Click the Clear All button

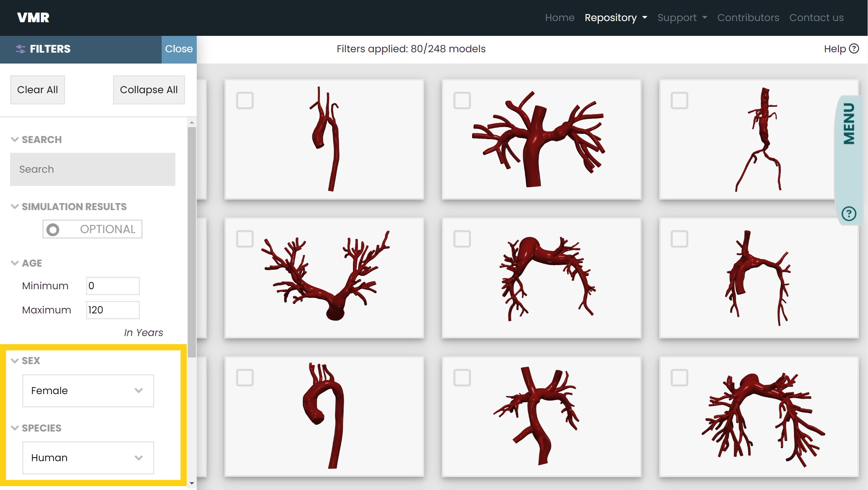pyautogui.click(x=37, y=90)
